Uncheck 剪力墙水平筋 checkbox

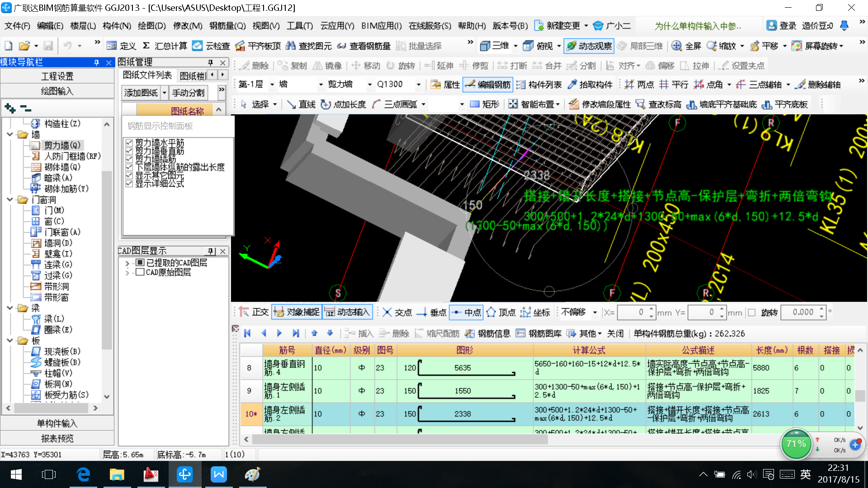pos(129,143)
